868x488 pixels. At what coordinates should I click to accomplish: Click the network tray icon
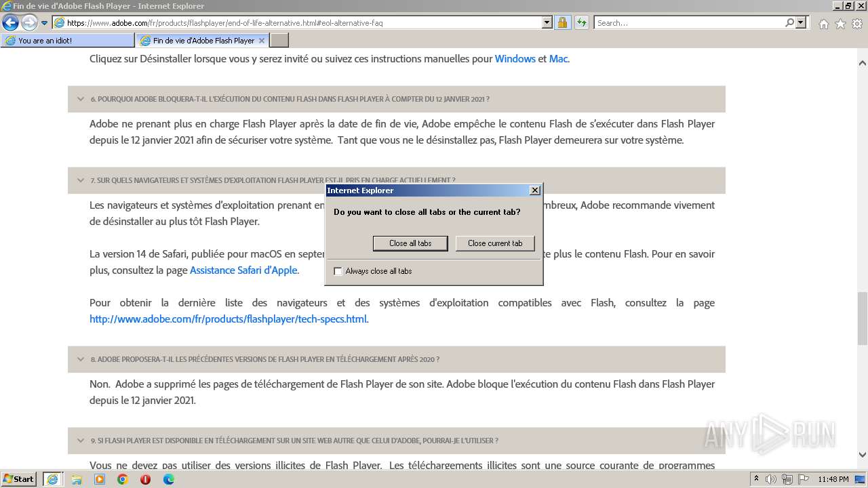787,479
